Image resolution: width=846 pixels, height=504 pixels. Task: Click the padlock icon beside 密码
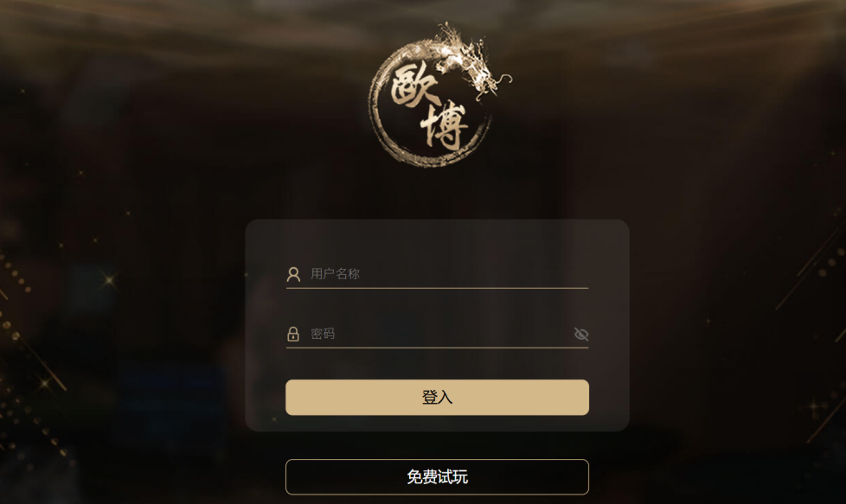click(x=293, y=334)
